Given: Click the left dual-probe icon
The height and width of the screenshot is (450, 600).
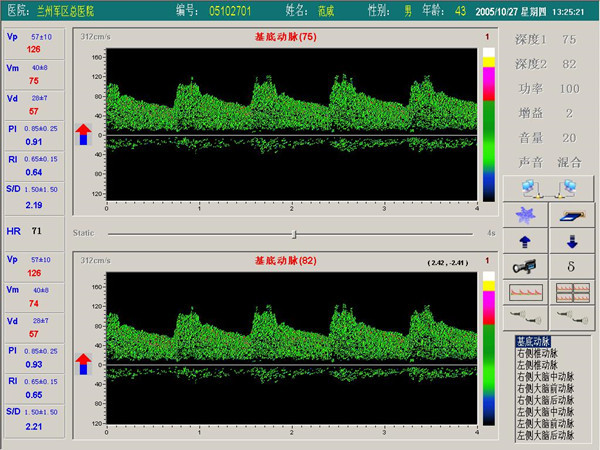Looking at the screenshot, I should 525,318.
